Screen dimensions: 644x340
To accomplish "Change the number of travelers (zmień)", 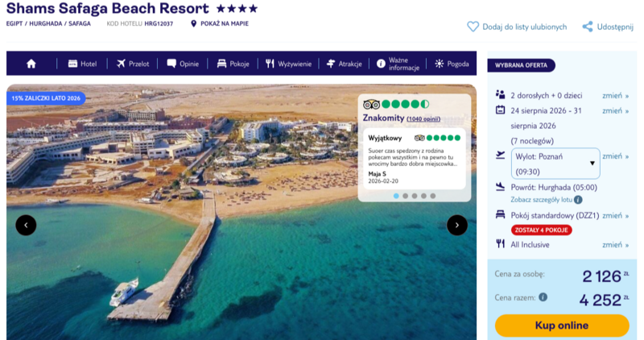I will click(x=615, y=95).
